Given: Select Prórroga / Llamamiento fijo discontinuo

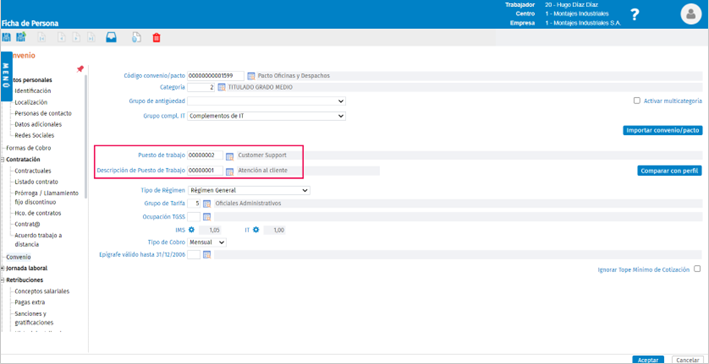Looking at the screenshot, I should click(x=46, y=197).
